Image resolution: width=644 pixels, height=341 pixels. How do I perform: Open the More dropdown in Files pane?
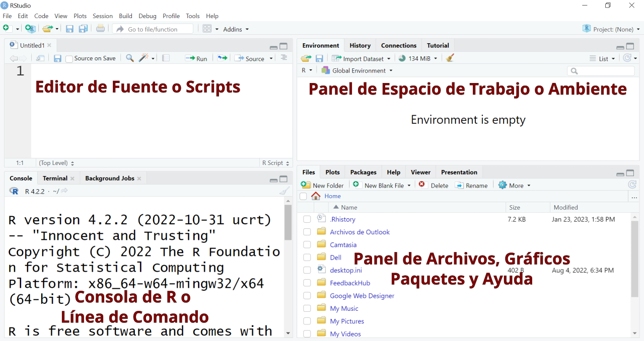(514, 185)
